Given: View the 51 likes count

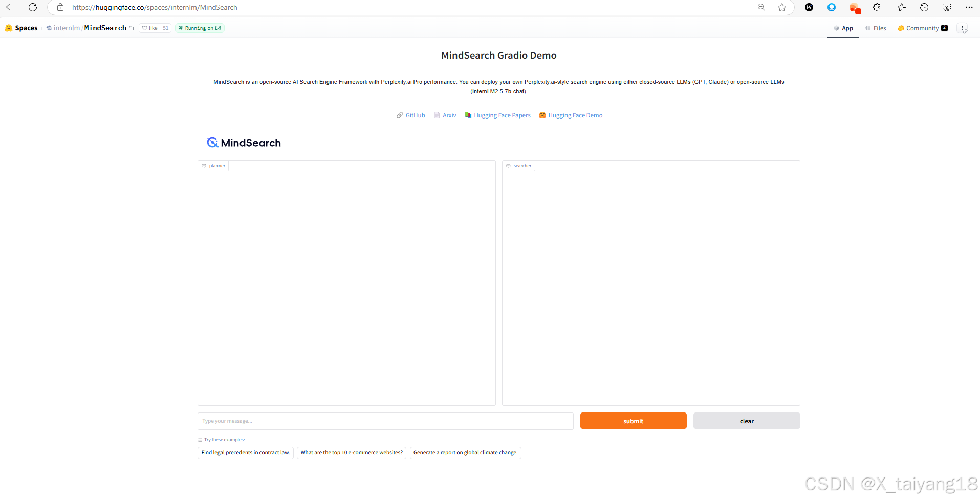Looking at the screenshot, I should 165,28.
